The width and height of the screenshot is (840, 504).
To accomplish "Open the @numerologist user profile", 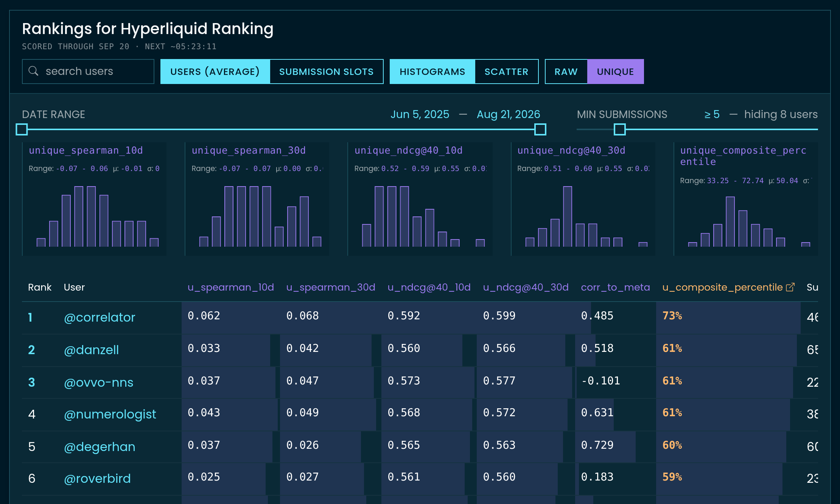I will pyautogui.click(x=110, y=414).
